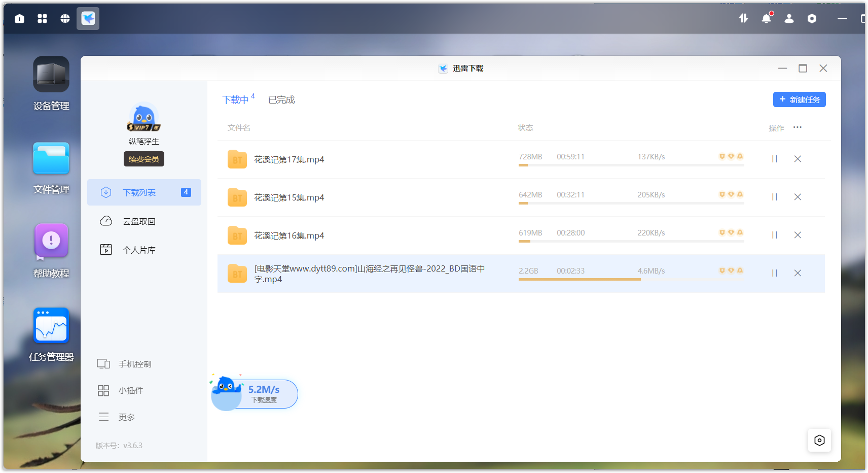Click acceleration badges on 山海经 row
868x473 pixels.
coord(731,271)
